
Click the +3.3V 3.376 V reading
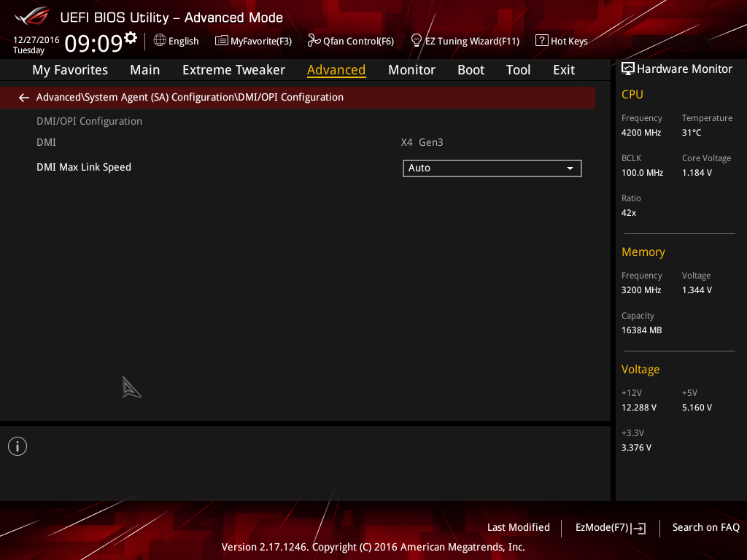[636, 448]
